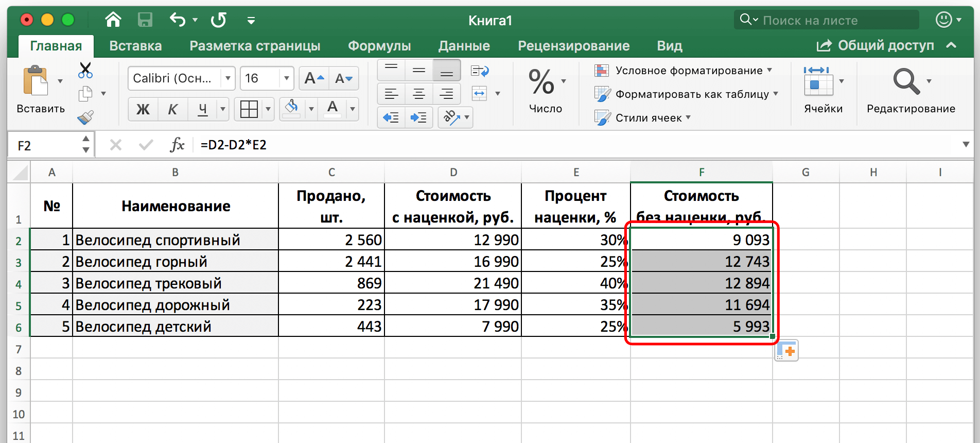The height and width of the screenshot is (443, 980).
Task: Click the Merge and Center icon
Action: tap(479, 94)
